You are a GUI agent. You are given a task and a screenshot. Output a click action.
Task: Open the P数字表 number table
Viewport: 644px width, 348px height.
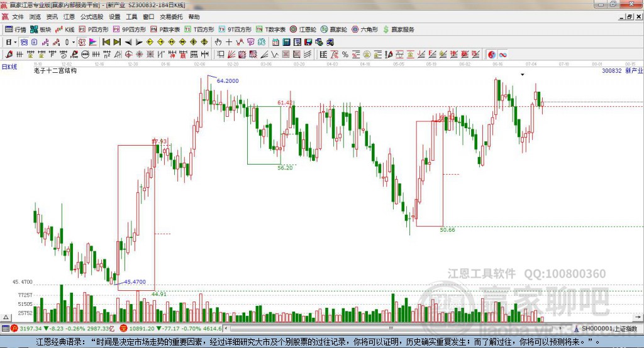point(165,30)
